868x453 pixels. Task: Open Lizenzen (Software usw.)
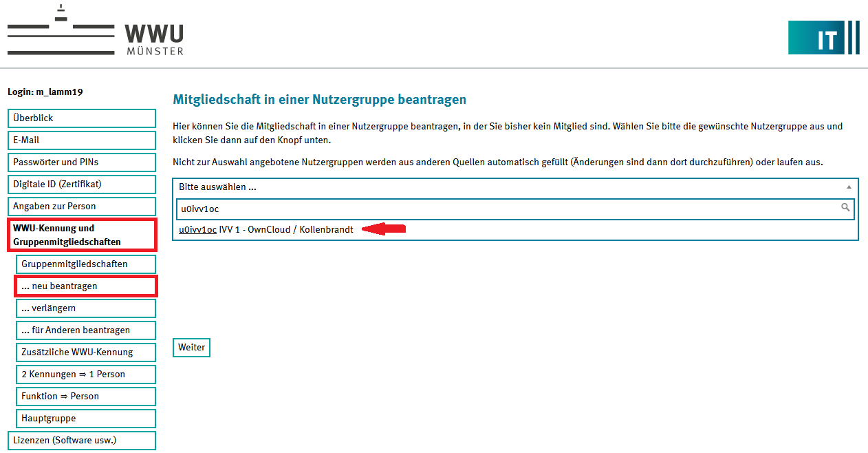click(82, 441)
